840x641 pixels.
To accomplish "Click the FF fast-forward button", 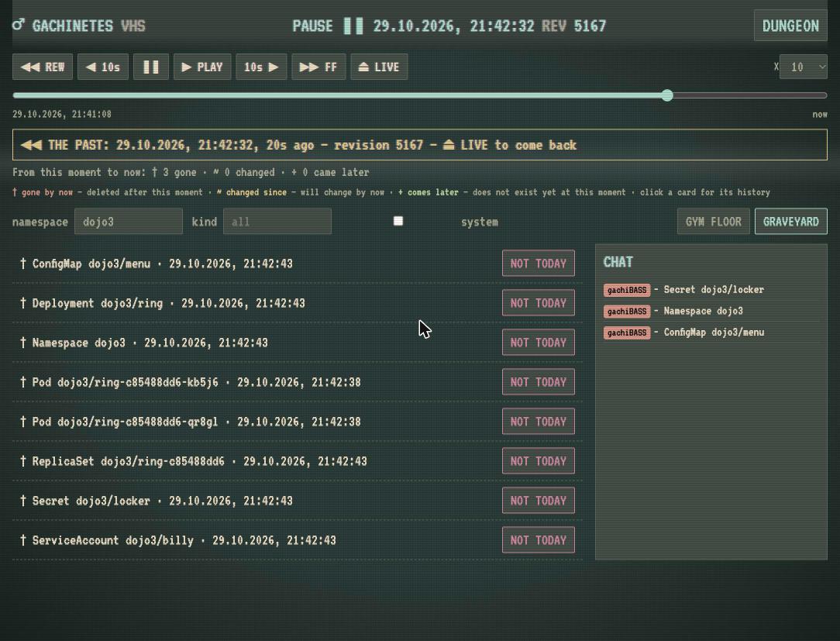I will point(318,67).
